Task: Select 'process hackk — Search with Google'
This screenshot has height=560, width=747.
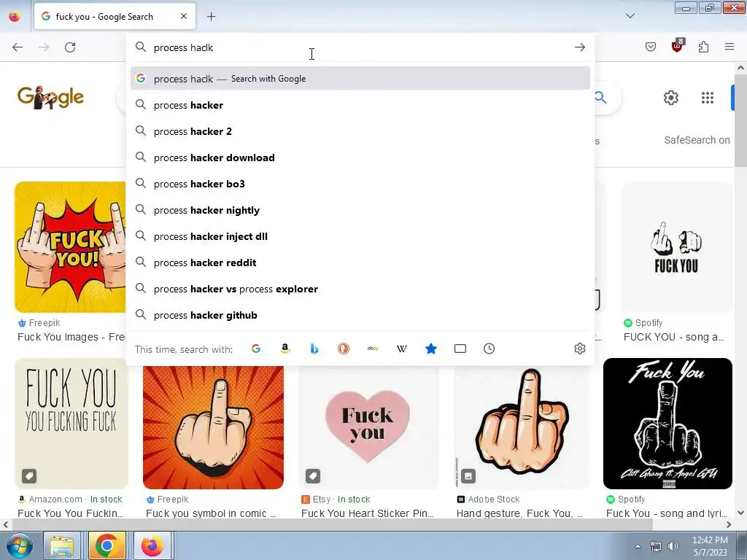Action: tap(360, 78)
